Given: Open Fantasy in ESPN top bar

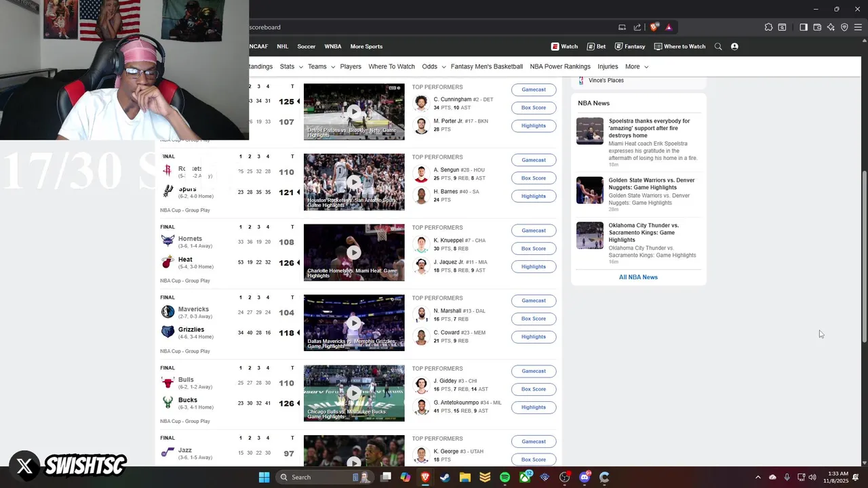Looking at the screenshot, I should [630, 47].
